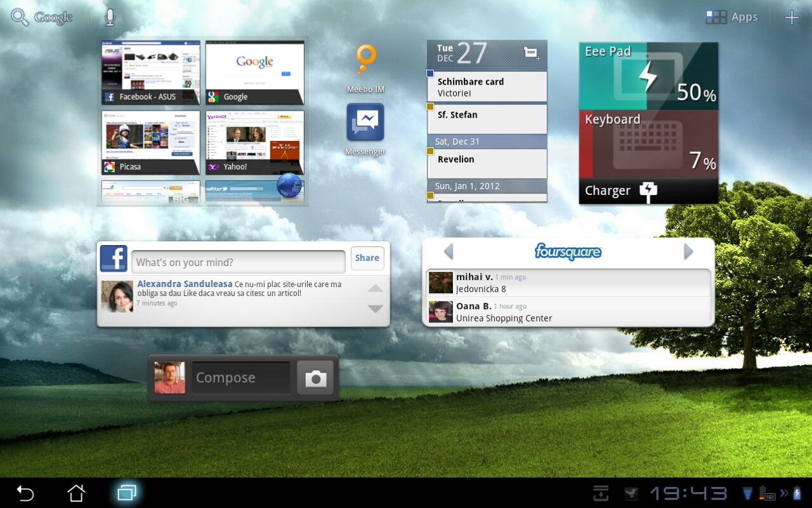The width and height of the screenshot is (812, 508).
Task: Open Oana B. check-in at Unirea Shopping Center
Action: click(568, 312)
